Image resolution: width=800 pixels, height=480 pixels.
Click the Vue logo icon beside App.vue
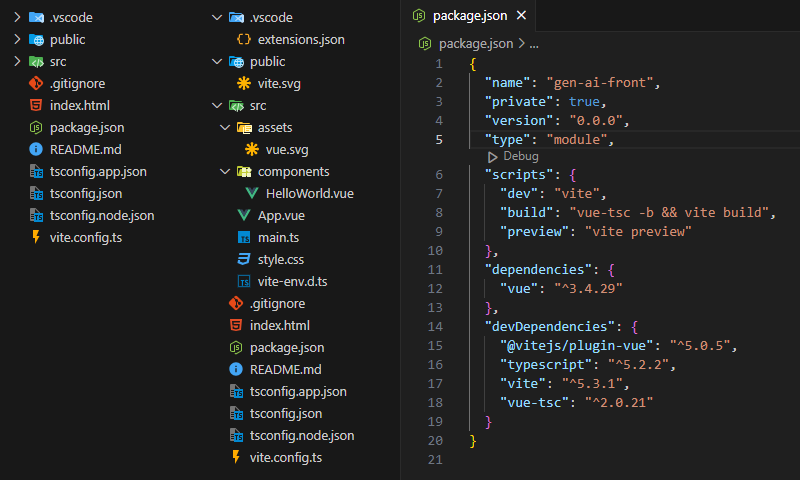tap(244, 215)
